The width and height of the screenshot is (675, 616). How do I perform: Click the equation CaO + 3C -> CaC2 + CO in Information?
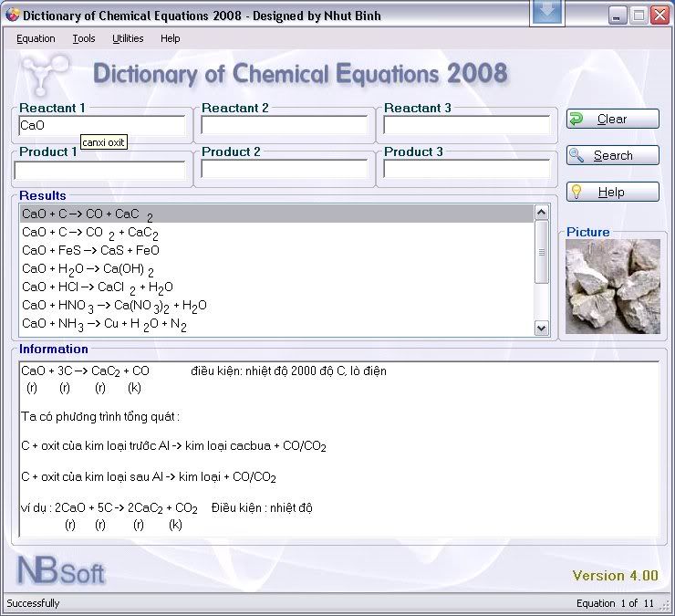85,371
